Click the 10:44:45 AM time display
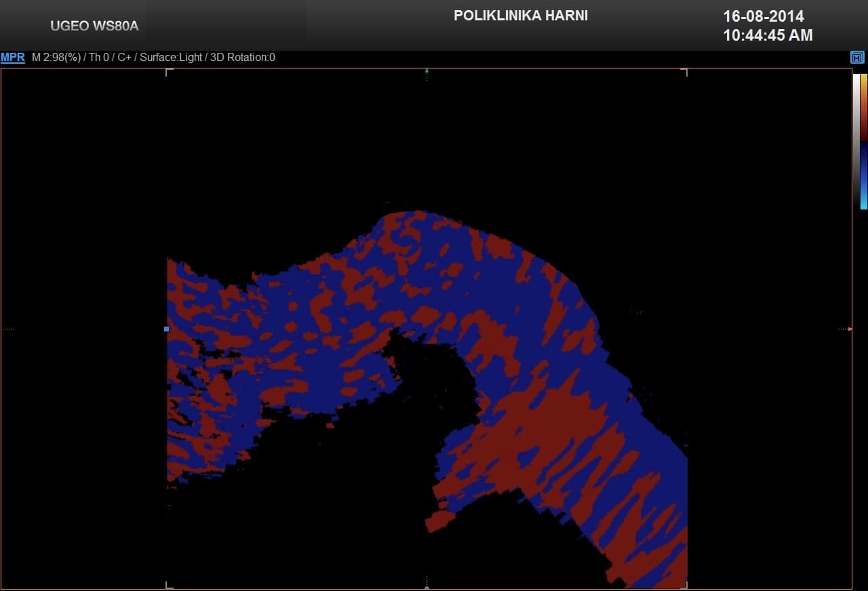868x591 pixels. (x=768, y=35)
